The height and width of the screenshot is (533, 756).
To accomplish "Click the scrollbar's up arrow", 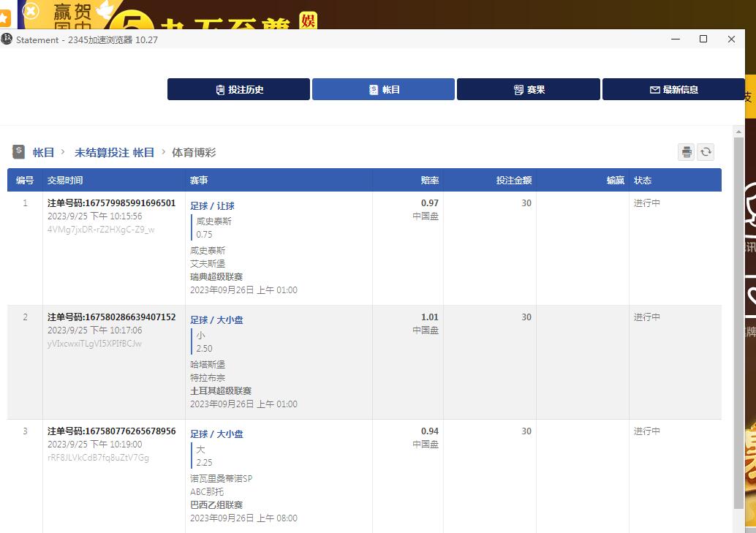I will point(738,131).
